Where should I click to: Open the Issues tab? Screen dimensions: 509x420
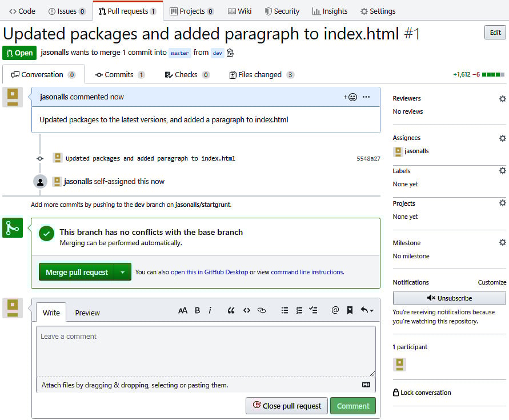66,11
